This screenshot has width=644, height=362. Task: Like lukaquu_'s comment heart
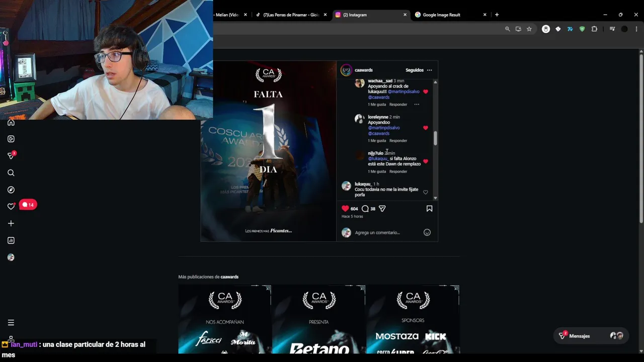pyautogui.click(x=425, y=192)
